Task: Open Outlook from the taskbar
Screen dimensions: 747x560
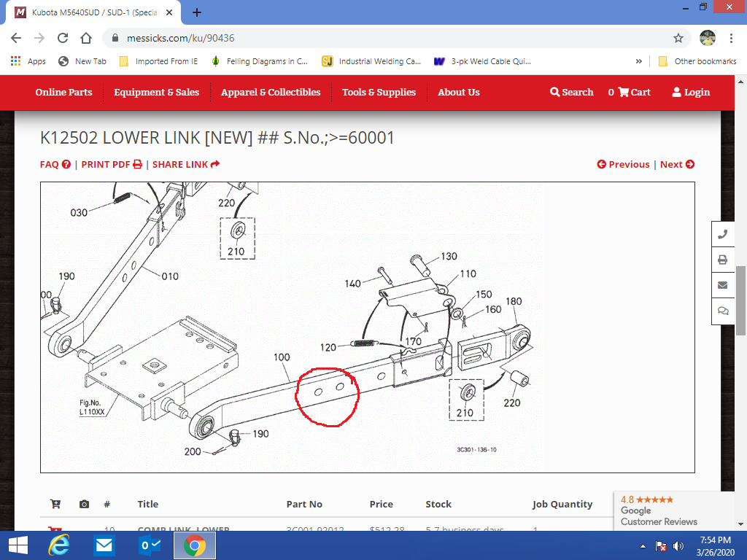Action: 150,545
